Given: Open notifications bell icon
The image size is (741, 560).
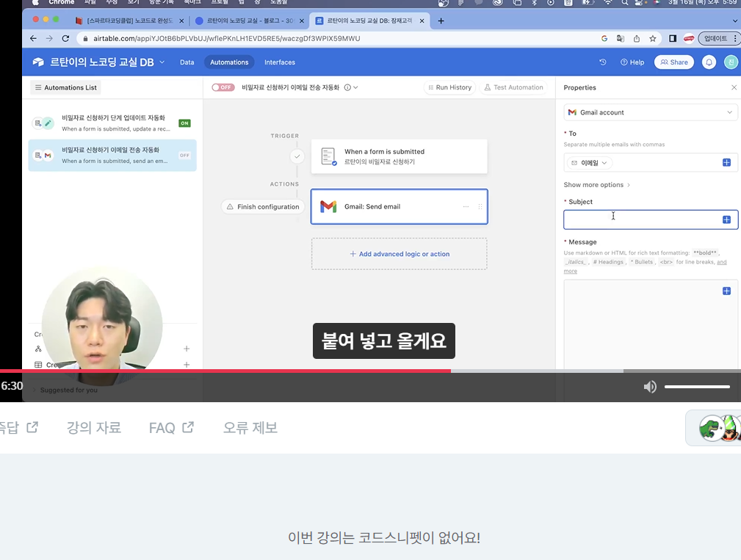Looking at the screenshot, I should [709, 62].
